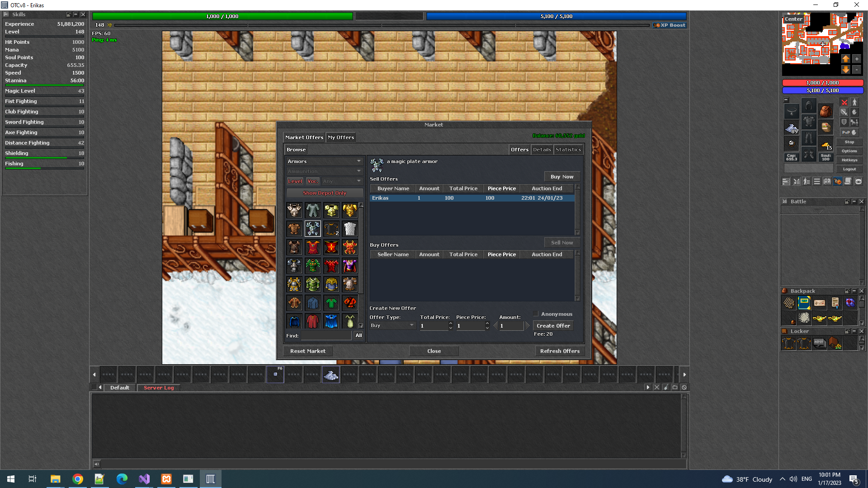The height and width of the screenshot is (488, 868).
Task: Click the Logout button
Action: tap(849, 169)
